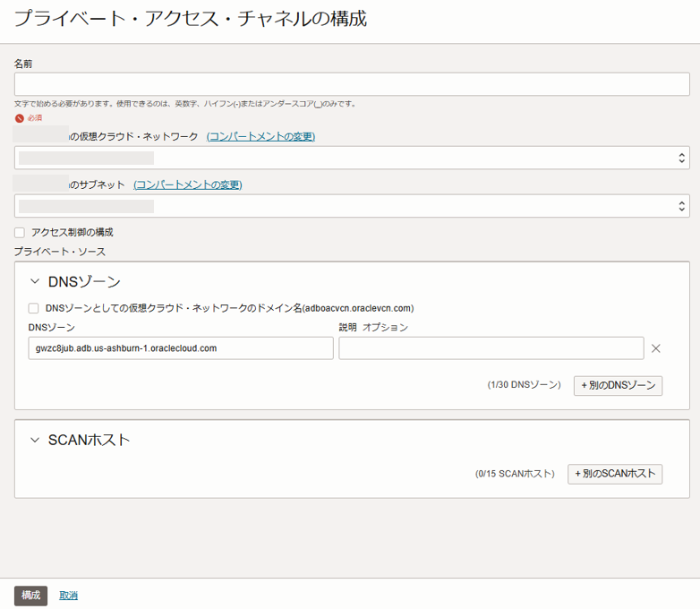The image size is (700, 609).
Task: Check DNSゾーンとしての仮想クラウド・ネットワークのドメイン名 checkbox
Action: pyautogui.click(x=33, y=308)
